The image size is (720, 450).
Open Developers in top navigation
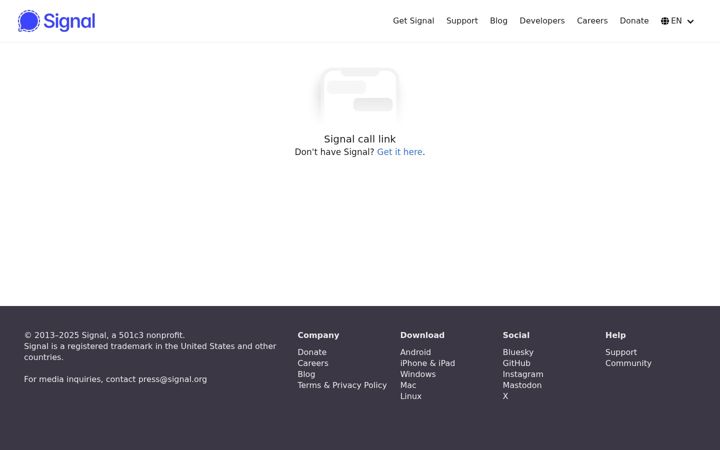pyautogui.click(x=542, y=21)
